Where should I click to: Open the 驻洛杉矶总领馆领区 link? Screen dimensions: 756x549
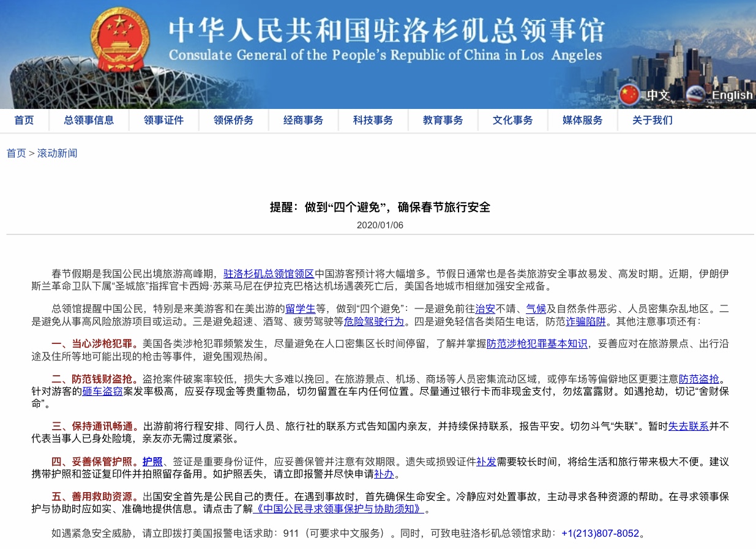click(x=269, y=274)
